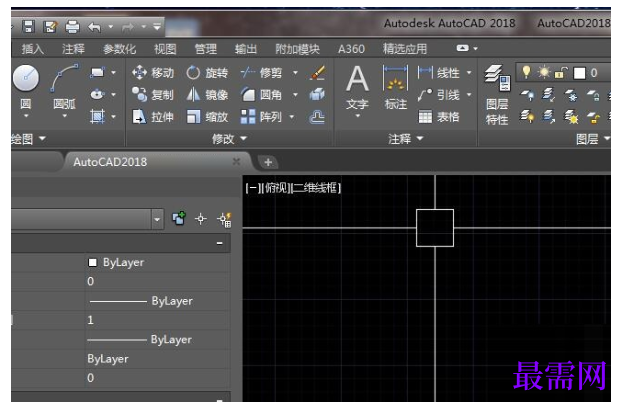Screen dimensions: 625x407
Task: Click the 圆角 fillet tool
Action: [x=261, y=95]
